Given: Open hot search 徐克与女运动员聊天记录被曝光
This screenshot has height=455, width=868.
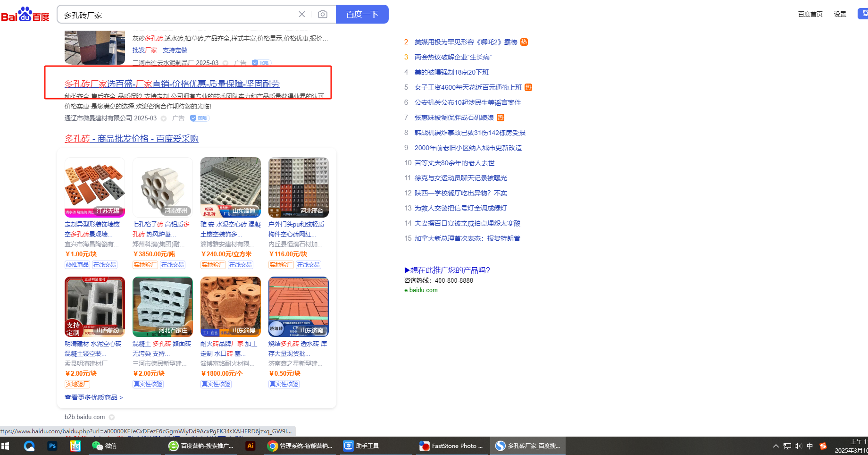Looking at the screenshot, I should [x=461, y=178].
